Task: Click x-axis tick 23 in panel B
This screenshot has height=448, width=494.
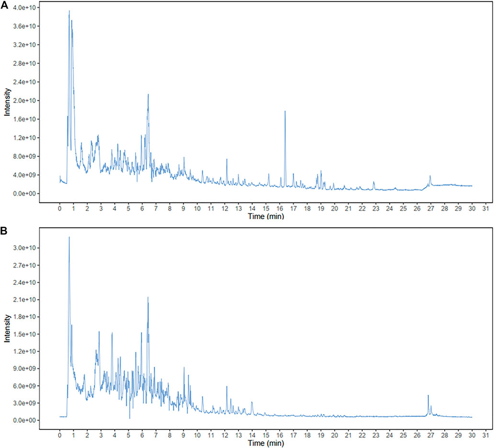Action: [376, 436]
